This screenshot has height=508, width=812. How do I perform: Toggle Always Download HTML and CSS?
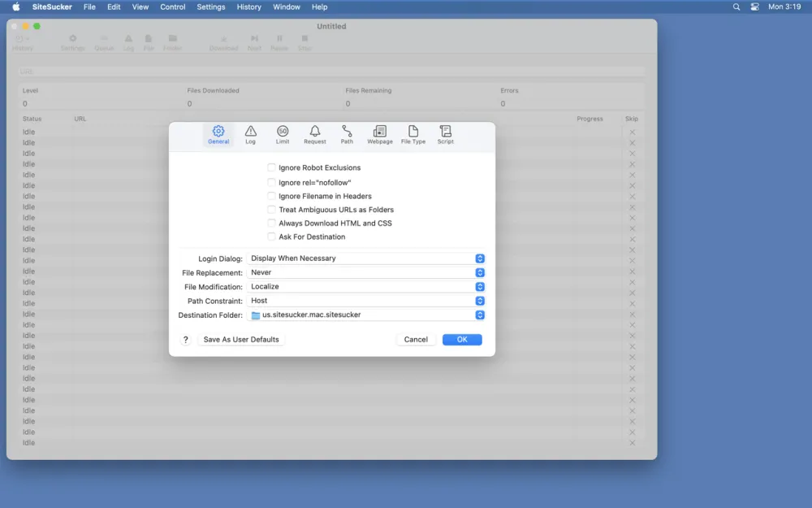point(272,224)
